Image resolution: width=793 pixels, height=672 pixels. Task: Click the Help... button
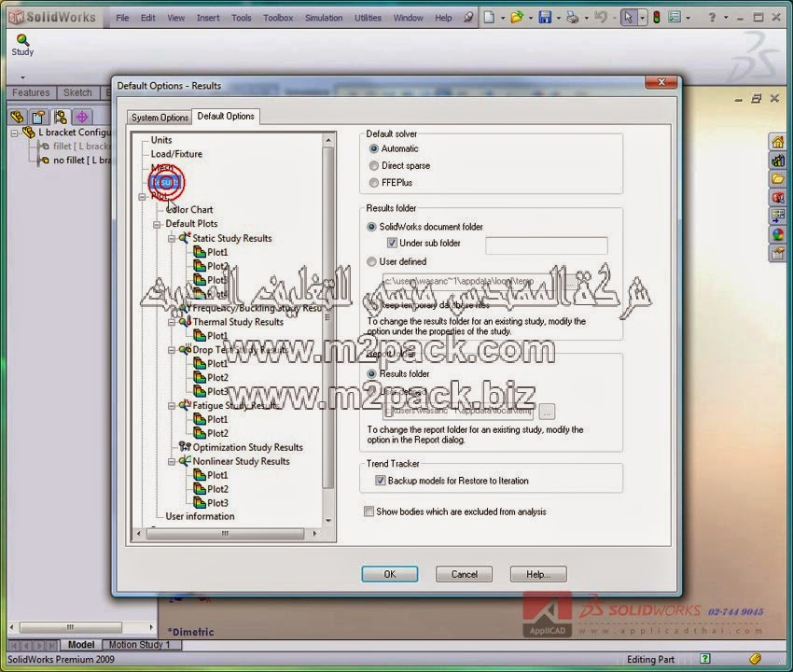pyautogui.click(x=538, y=574)
